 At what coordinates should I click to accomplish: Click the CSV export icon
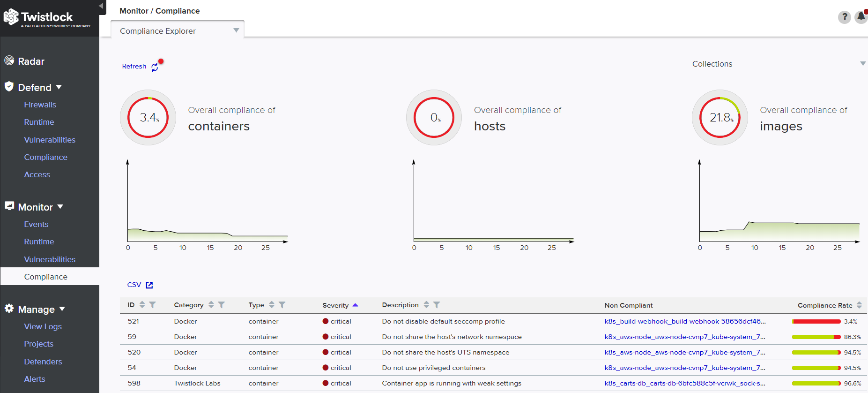click(149, 285)
